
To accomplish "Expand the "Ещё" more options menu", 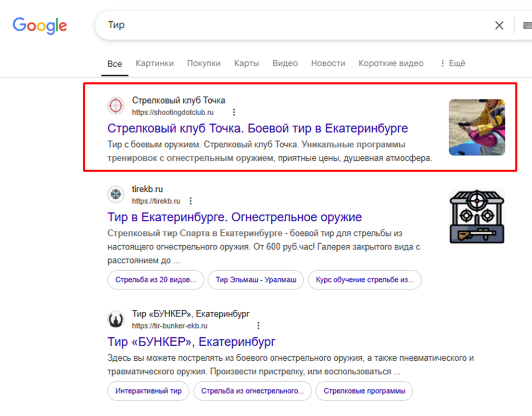I will [453, 64].
